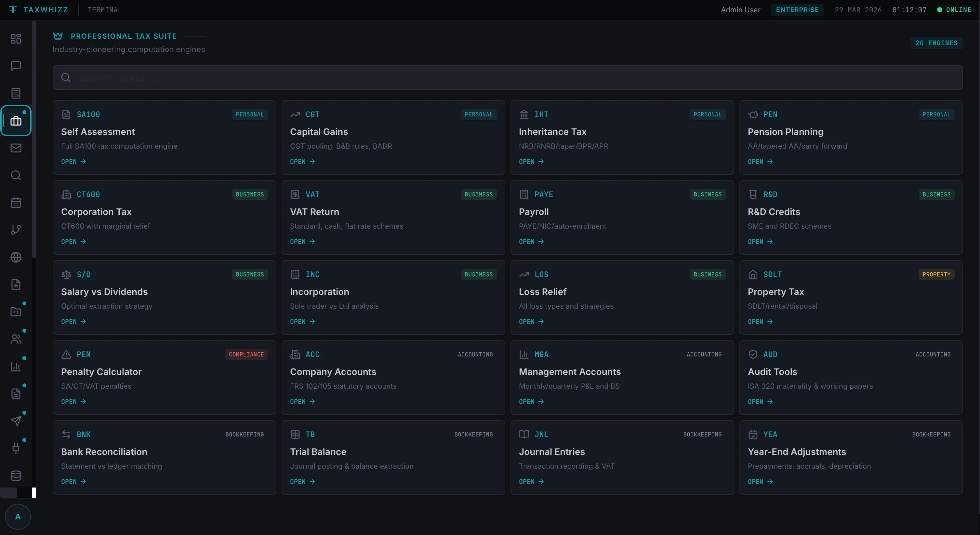This screenshot has height=535, width=980.
Task: Click the VAT receipt icon
Action: [x=295, y=194]
